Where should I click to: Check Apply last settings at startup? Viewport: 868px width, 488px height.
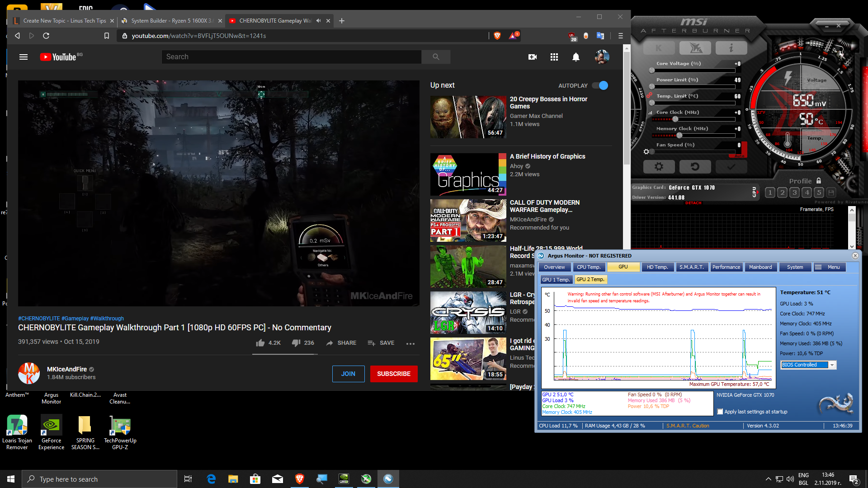click(x=720, y=412)
